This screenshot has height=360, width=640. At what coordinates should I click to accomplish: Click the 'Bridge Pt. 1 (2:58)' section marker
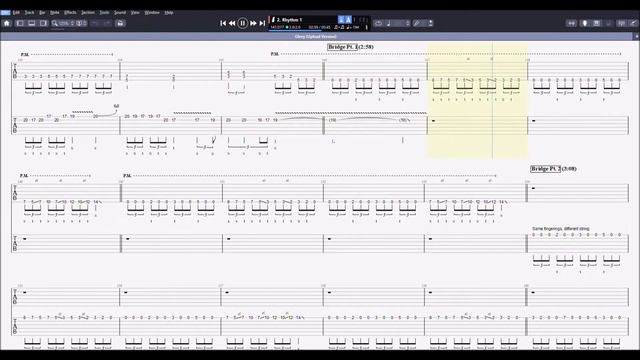pos(350,47)
